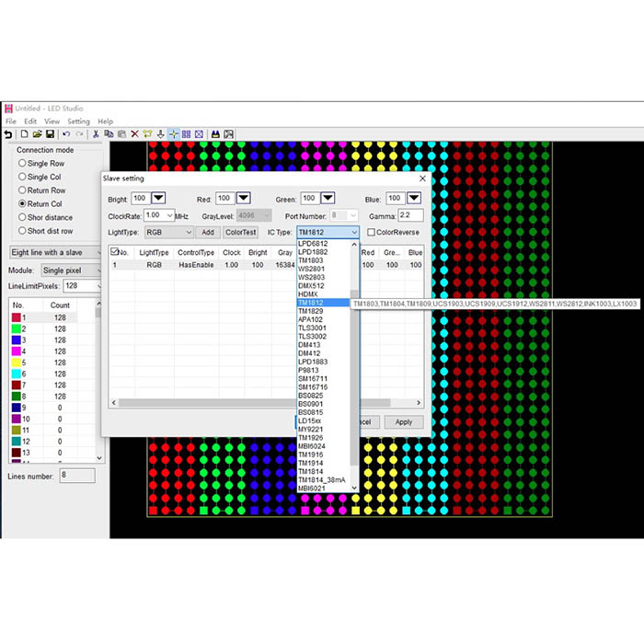This screenshot has width=644, height=644.
Task: Open a file using the folder icon
Action: click(x=37, y=134)
